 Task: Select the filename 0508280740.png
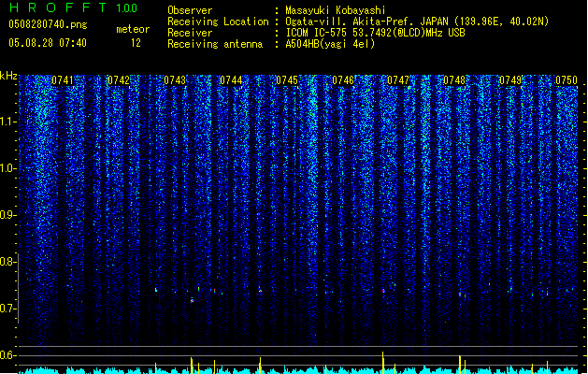click(x=48, y=24)
